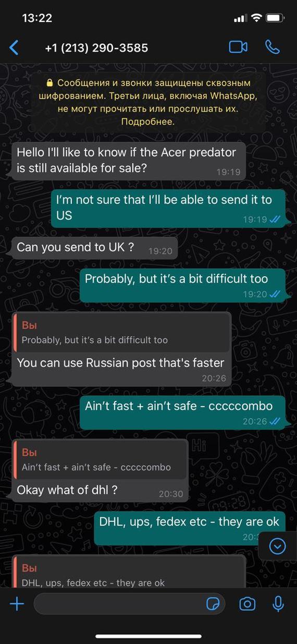The height and width of the screenshot is (644, 297).
Task: Start a video call with this contact
Action: point(238,47)
